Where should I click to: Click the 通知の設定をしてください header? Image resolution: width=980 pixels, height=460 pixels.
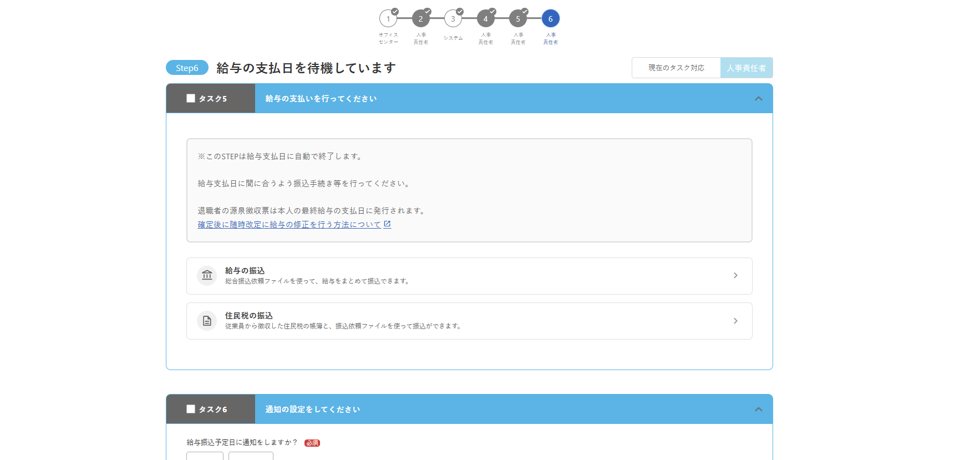pos(313,410)
